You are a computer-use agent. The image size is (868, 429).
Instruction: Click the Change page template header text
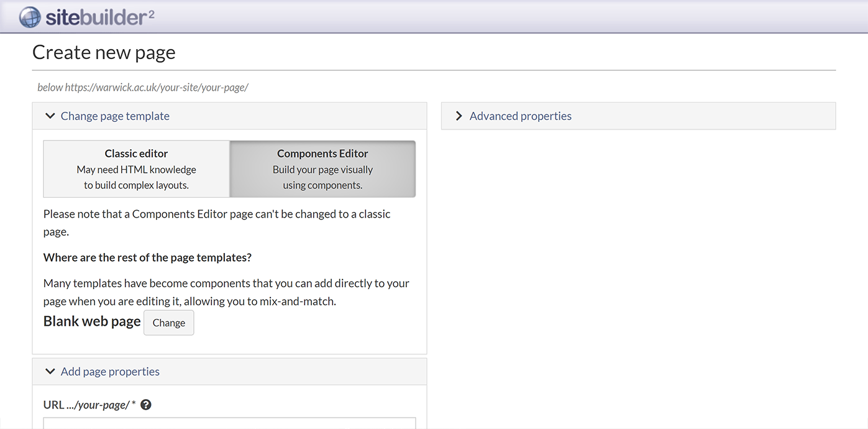click(115, 116)
